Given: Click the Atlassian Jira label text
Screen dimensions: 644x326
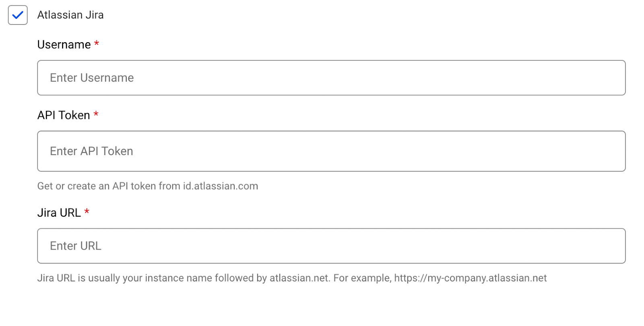Looking at the screenshot, I should click(x=71, y=15).
